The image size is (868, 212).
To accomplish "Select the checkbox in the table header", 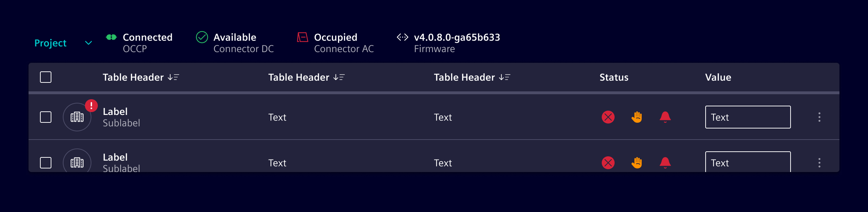I will coord(46,77).
